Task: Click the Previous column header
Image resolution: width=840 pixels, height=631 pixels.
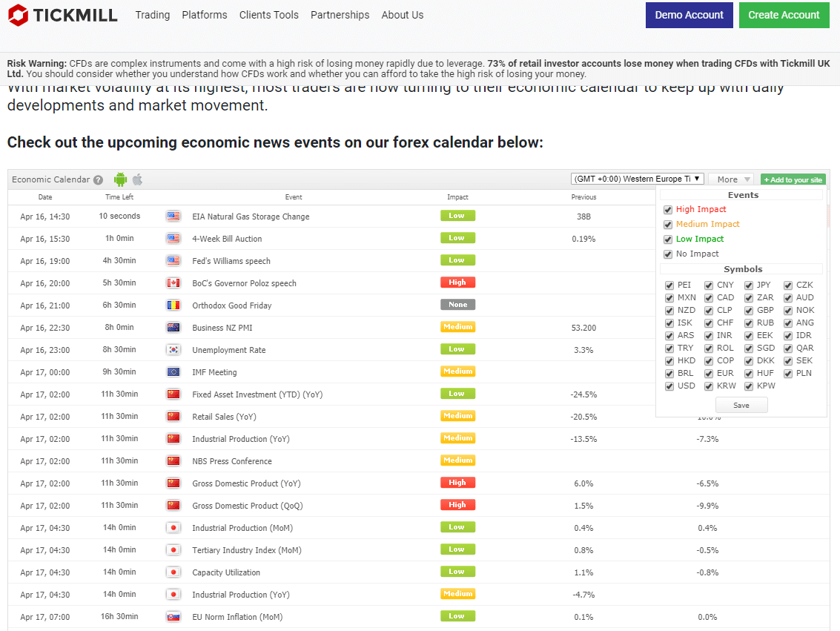Action: (x=583, y=197)
